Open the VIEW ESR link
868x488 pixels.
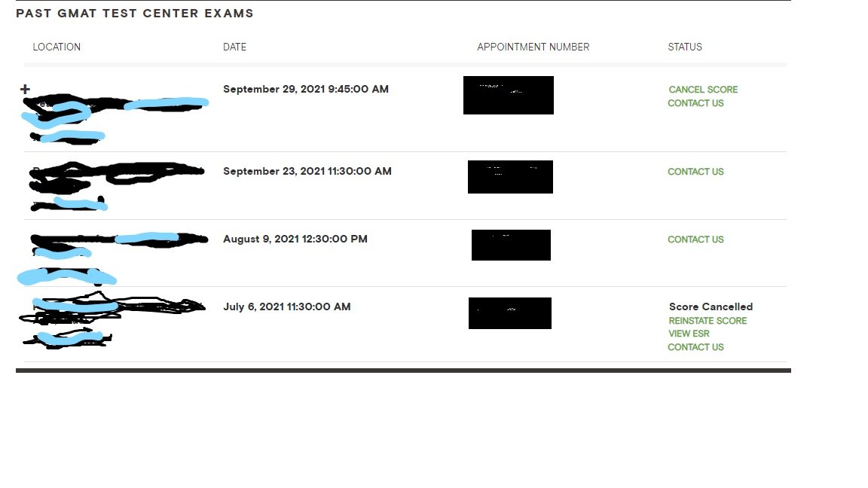click(x=689, y=334)
